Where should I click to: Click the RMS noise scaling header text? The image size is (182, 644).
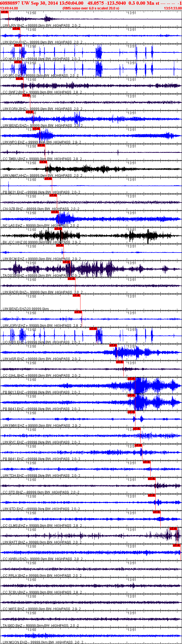[91, 8]
